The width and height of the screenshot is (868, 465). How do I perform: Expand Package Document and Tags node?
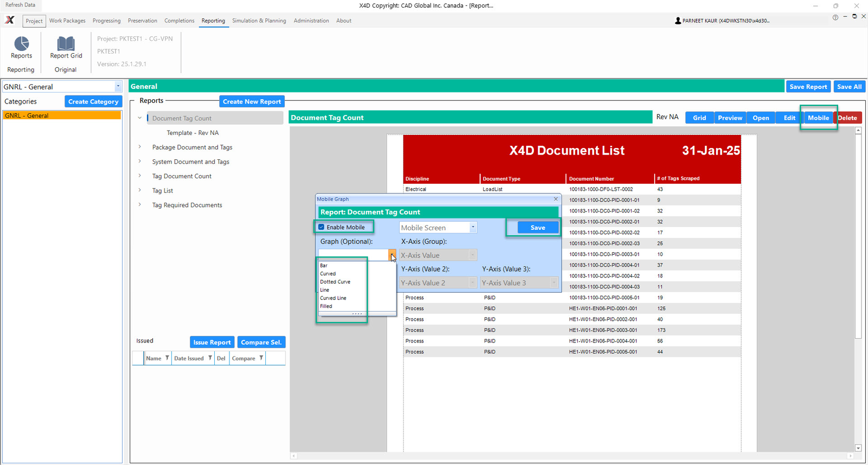pyautogui.click(x=139, y=147)
